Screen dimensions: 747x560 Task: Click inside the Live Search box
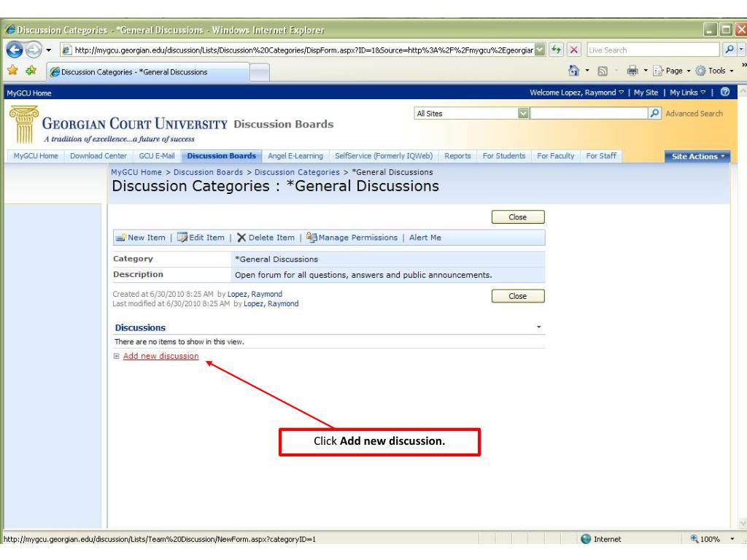653,50
